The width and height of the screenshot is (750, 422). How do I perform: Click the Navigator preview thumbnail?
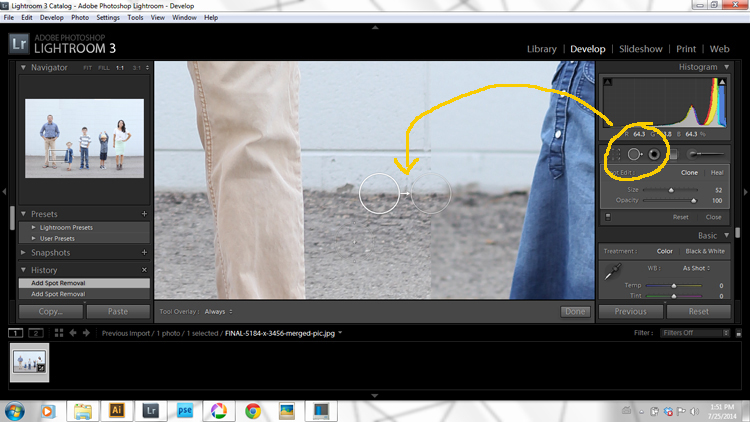pos(84,138)
